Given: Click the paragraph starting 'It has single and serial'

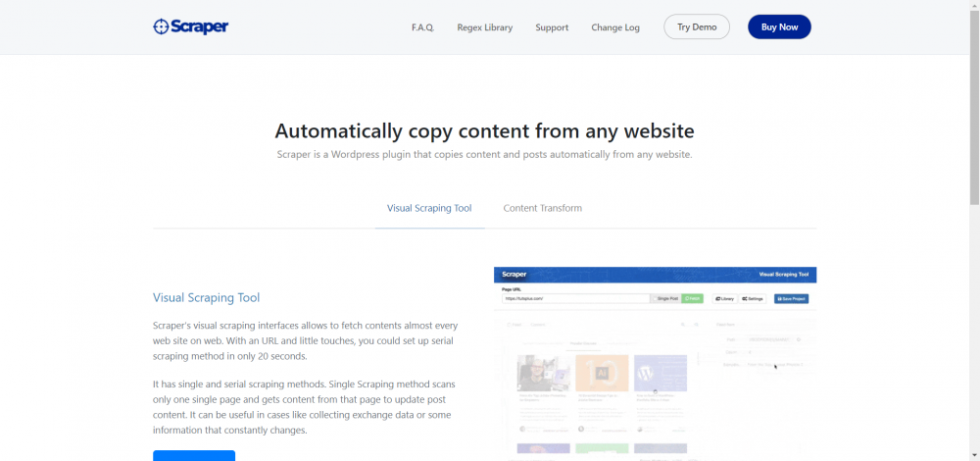Looking at the screenshot, I should [x=302, y=407].
